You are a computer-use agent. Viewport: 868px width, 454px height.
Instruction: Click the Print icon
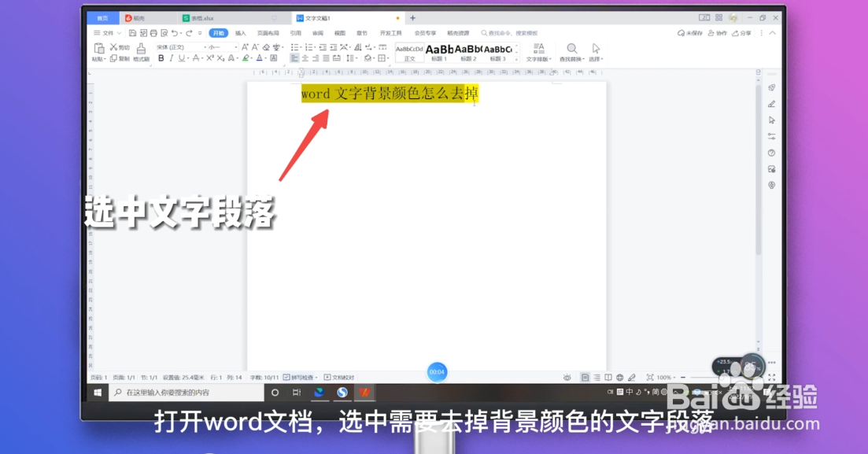pyautogui.click(x=153, y=33)
